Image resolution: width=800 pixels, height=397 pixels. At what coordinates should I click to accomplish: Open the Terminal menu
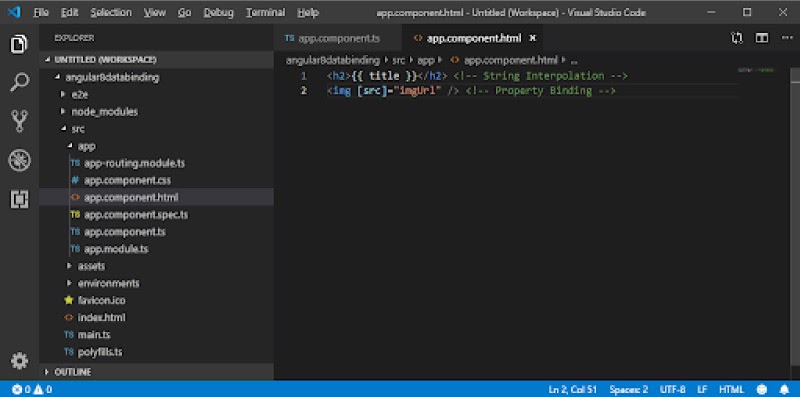coord(265,13)
